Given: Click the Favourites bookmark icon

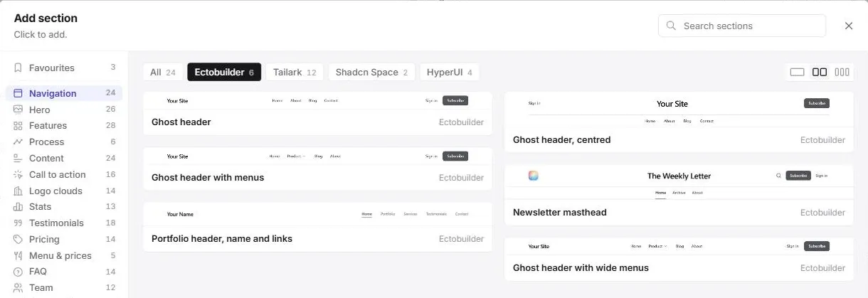Looking at the screenshot, I should coord(18,68).
